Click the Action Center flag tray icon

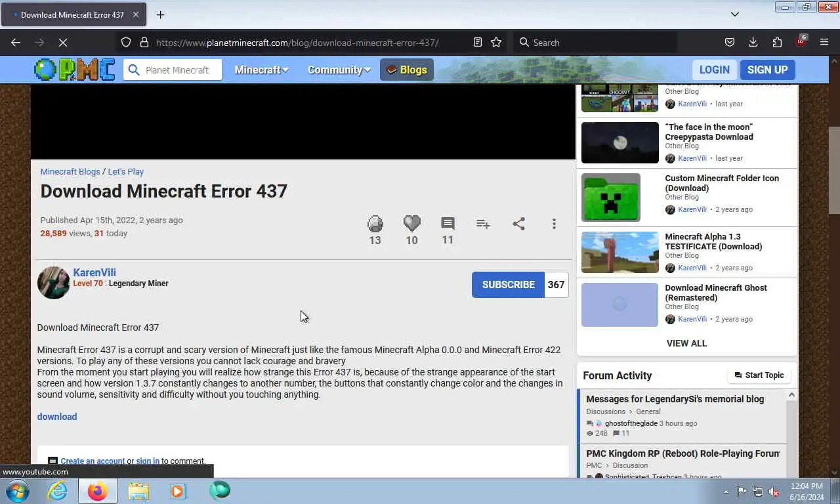pos(742,492)
